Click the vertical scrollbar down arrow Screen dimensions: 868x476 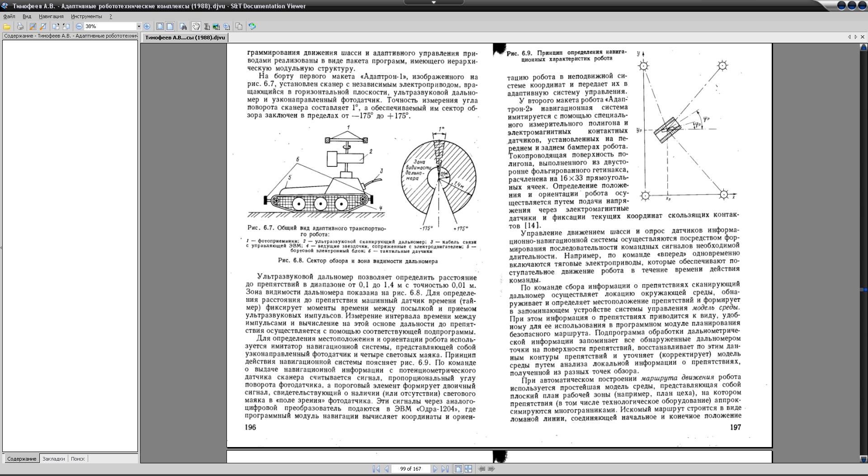click(863, 459)
